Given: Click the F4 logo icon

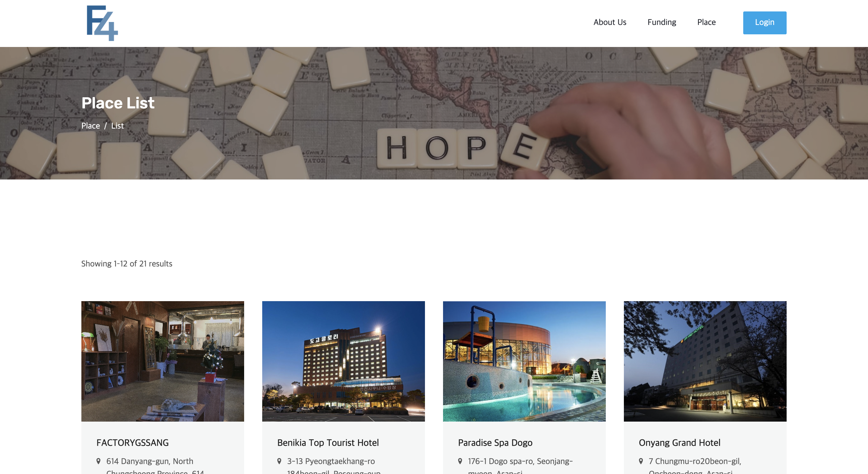Looking at the screenshot, I should coord(102,23).
